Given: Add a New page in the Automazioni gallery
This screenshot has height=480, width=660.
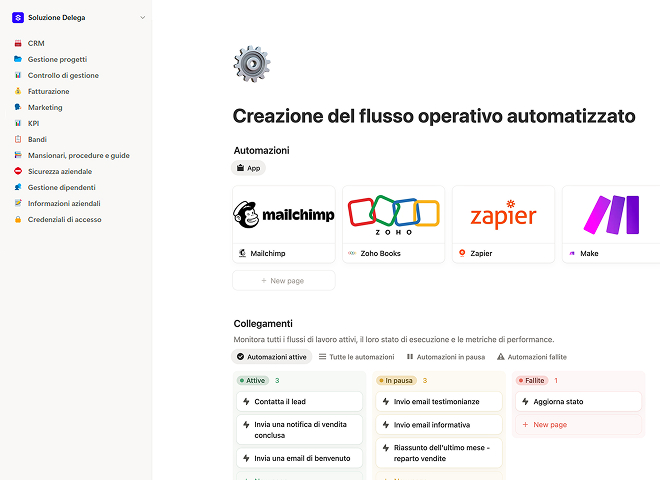Looking at the screenshot, I should (x=284, y=280).
